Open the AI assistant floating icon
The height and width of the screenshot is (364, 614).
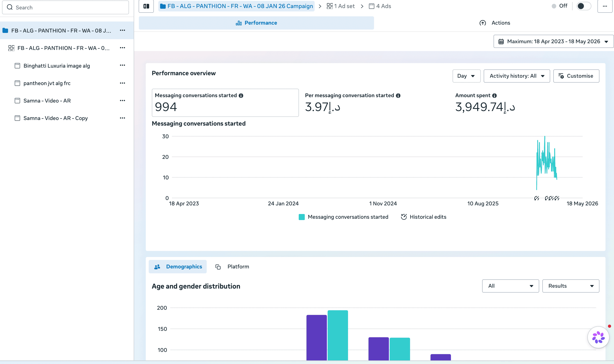598,337
